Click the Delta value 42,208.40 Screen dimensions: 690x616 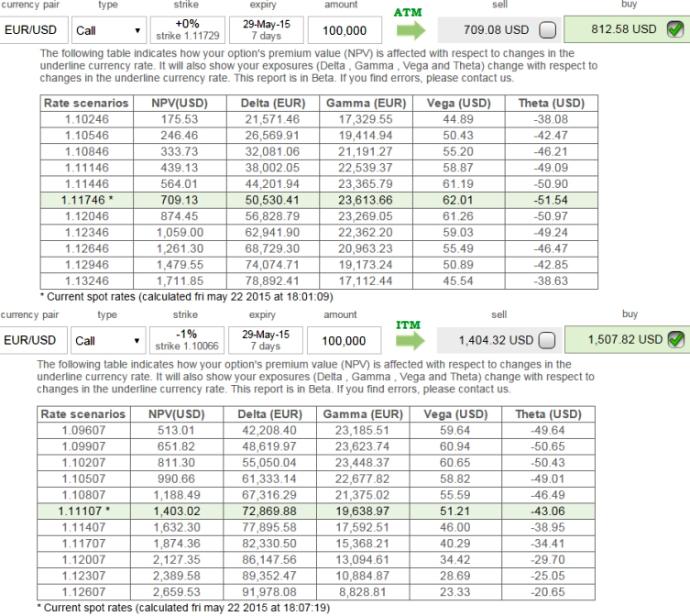(x=269, y=430)
